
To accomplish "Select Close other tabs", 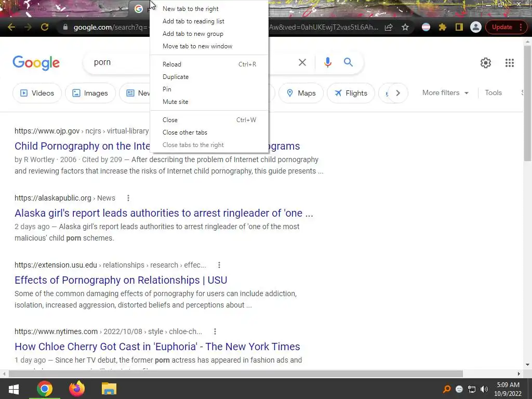I will click(x=209, y=132).
